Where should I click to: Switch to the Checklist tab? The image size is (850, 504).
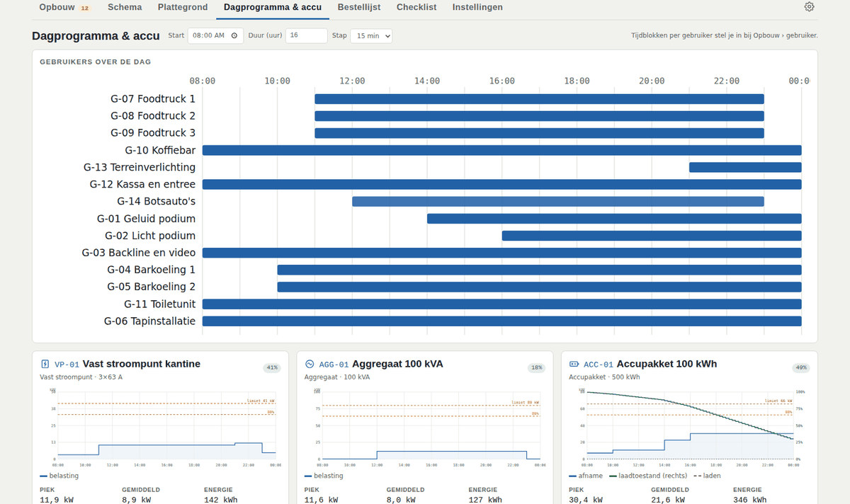tap(416, 8)
